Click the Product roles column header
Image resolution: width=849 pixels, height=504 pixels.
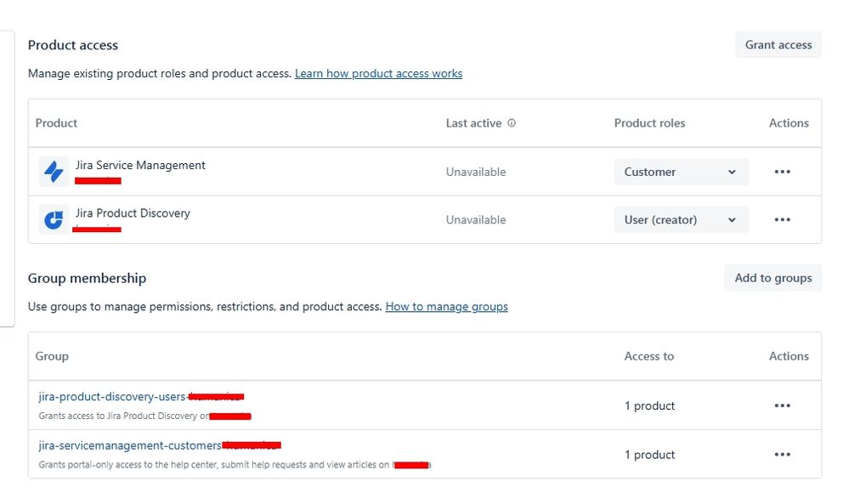[650, 123]
